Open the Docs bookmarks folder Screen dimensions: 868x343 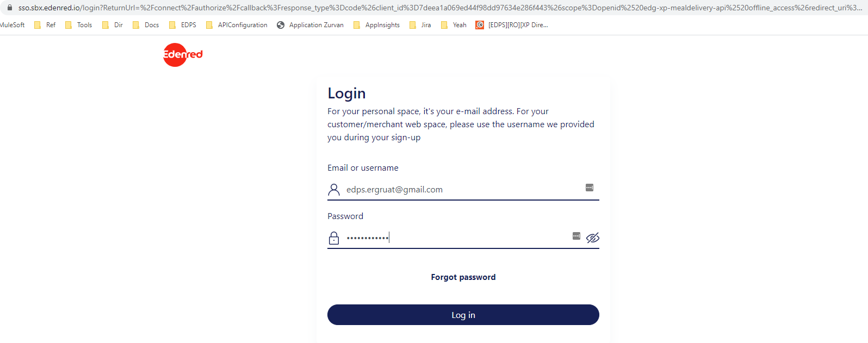(151, 24)
